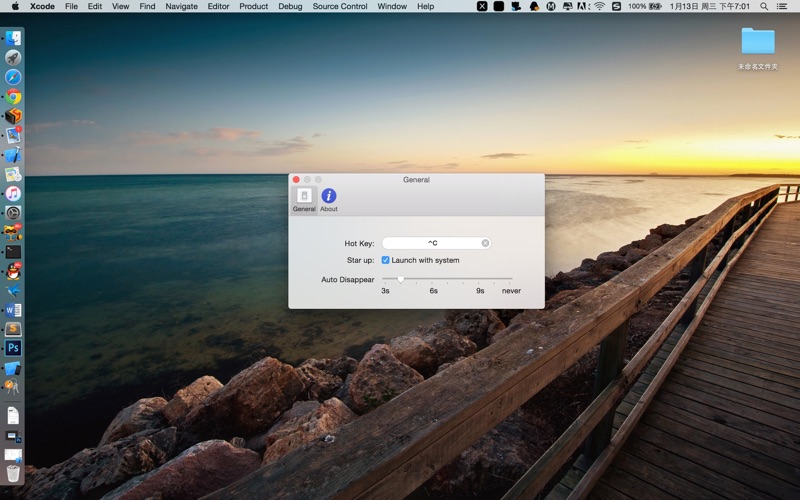The image size is (800, 500).
Task: Open the Window menu
Action: coord(392,6)
